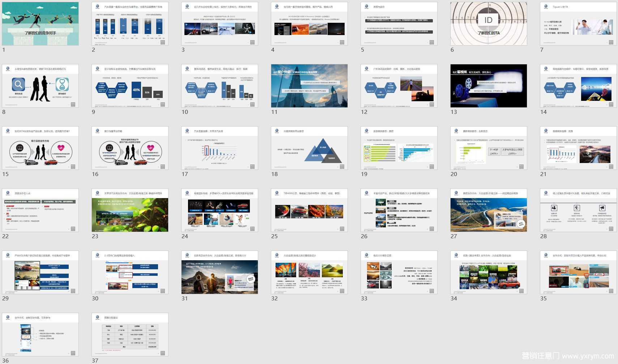This screenshot has height=364, width=618.
Task: Open slide 35 with desert scene screenshots
Action: [x=578, y=272]
